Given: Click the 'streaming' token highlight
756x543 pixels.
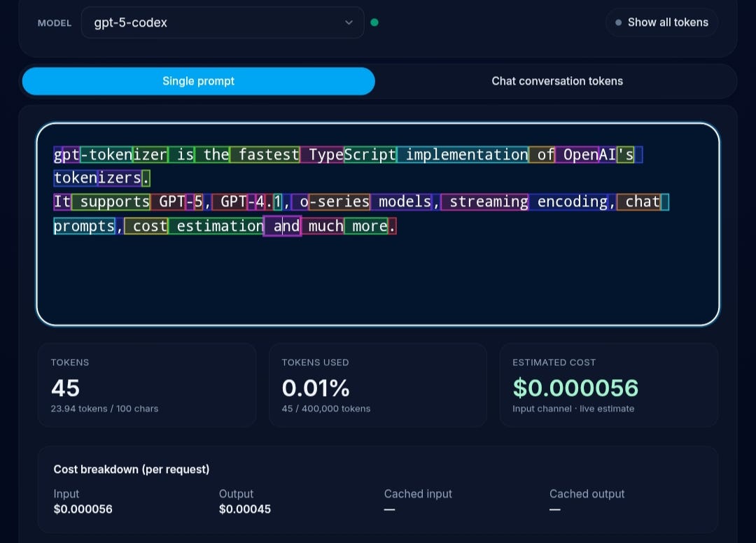Looking at the screenshot, I should pyautogui.click(x=486, y=201).
